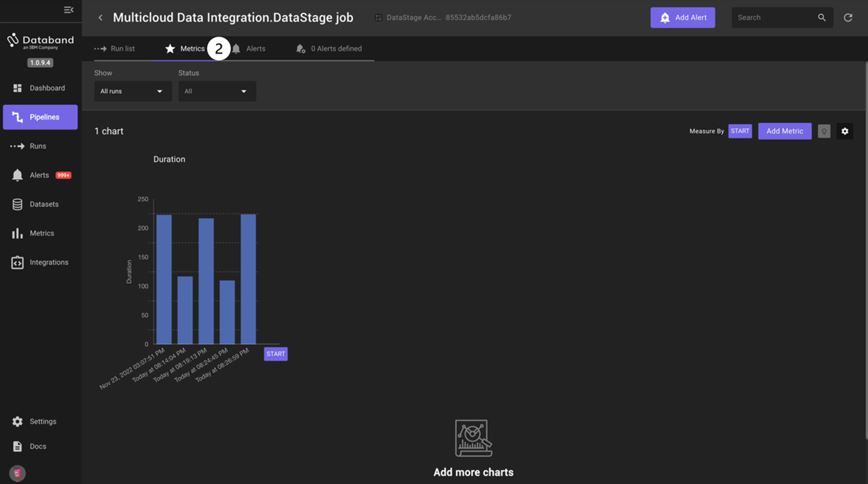Expand the Show 'All runs' dropdown
Image resolution: width=868 pixels, height=484 pixels.
click(x=133, y=91)
